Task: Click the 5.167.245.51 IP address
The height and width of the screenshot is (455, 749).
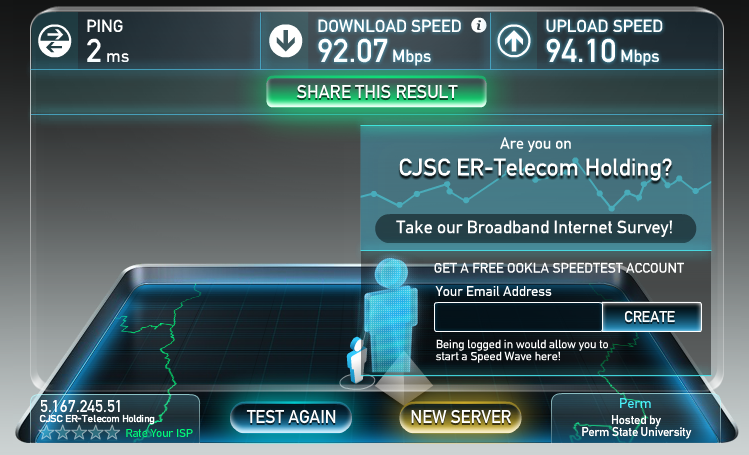Action: 80,406
